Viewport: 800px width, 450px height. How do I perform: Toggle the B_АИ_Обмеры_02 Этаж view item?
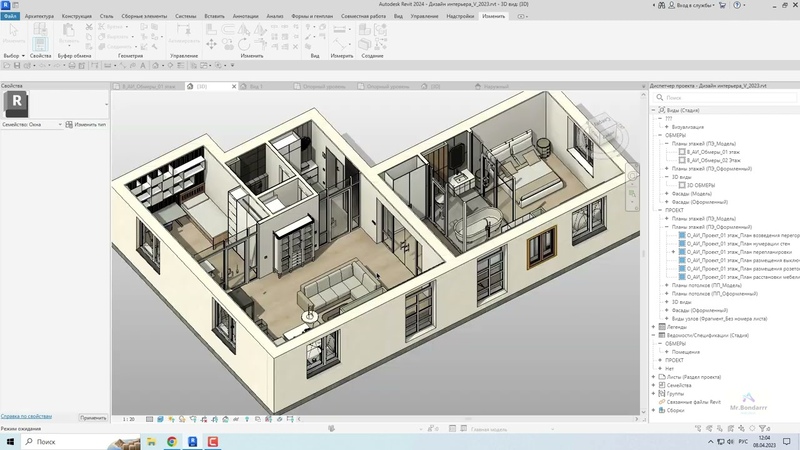click(x=683, y=160)
